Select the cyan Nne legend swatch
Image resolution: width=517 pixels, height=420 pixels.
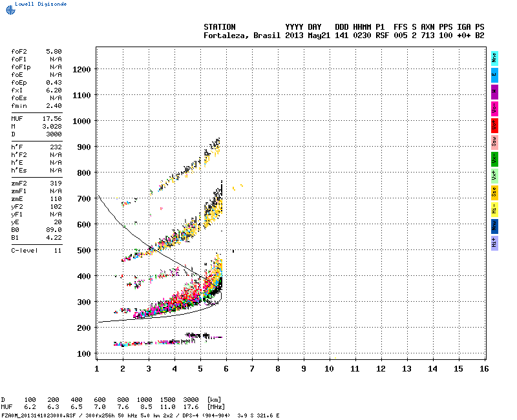click(x=494, y=58)
